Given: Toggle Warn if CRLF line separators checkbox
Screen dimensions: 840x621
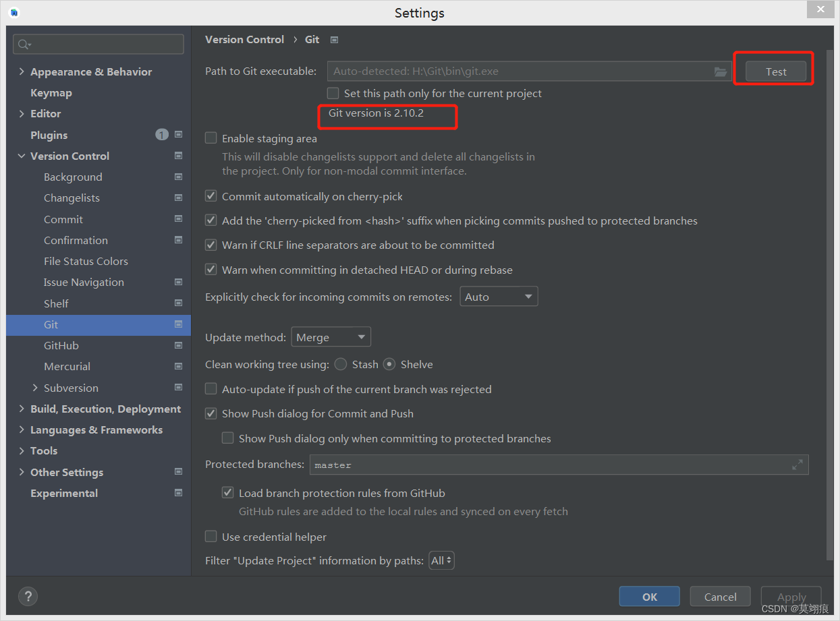Looking at the screenshot, I should (211, 245).
